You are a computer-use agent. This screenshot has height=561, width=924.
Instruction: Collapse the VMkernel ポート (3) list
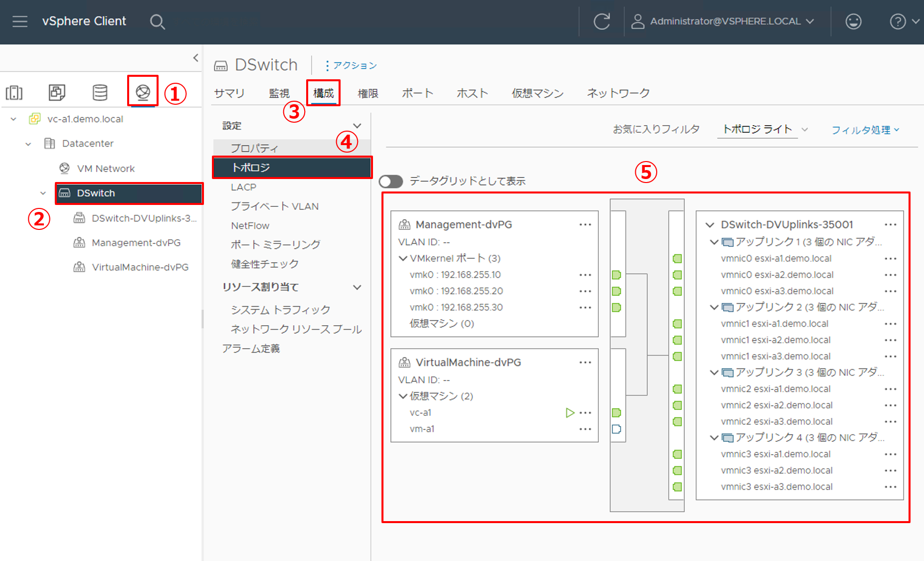tap(403, 258)
